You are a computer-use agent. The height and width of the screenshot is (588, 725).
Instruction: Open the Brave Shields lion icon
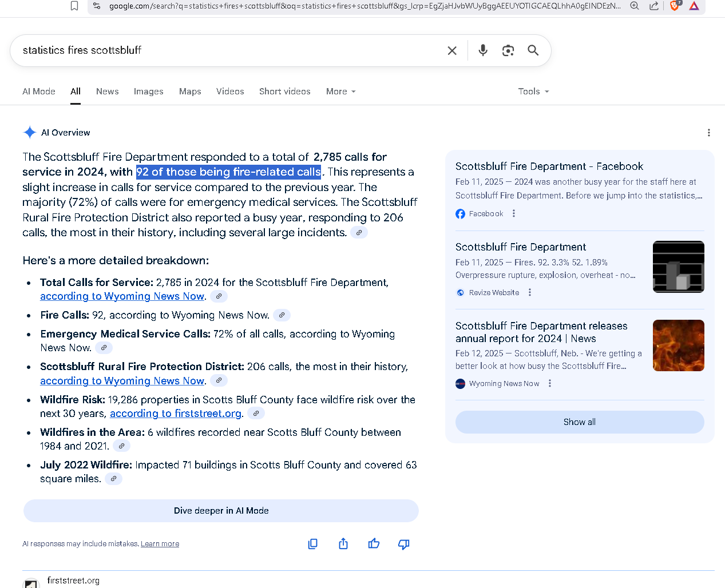coord(675,5)
